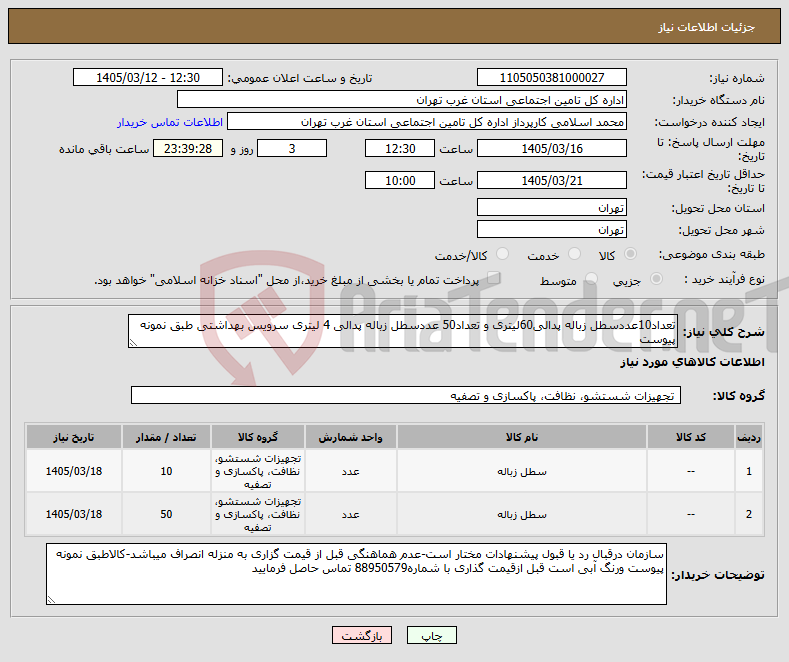Click the کد کالا column header

click(690, 437)
